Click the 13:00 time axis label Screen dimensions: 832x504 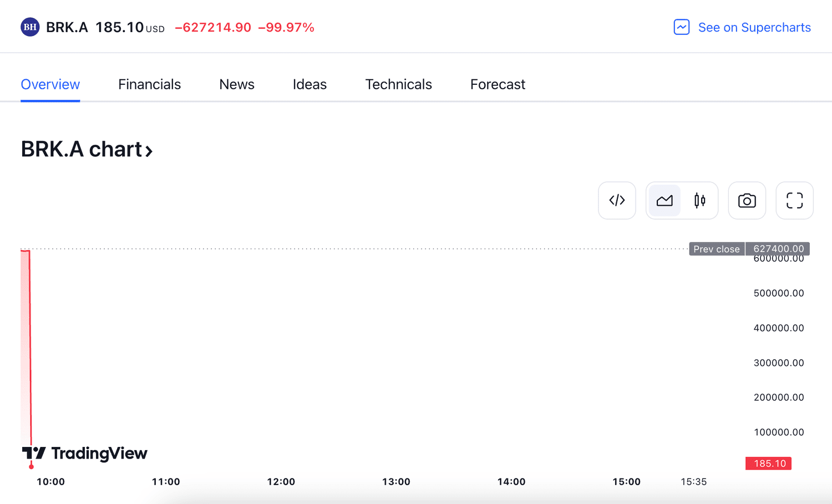pos(396,482)
